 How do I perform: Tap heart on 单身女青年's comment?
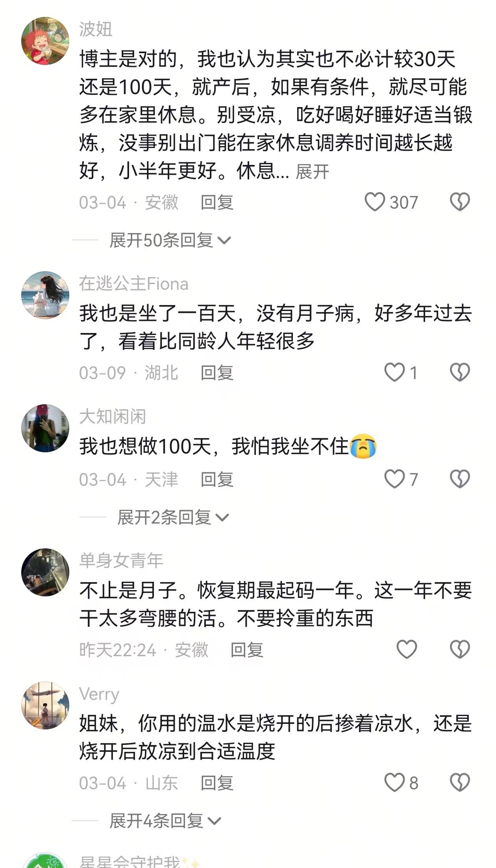pos(406,650)
